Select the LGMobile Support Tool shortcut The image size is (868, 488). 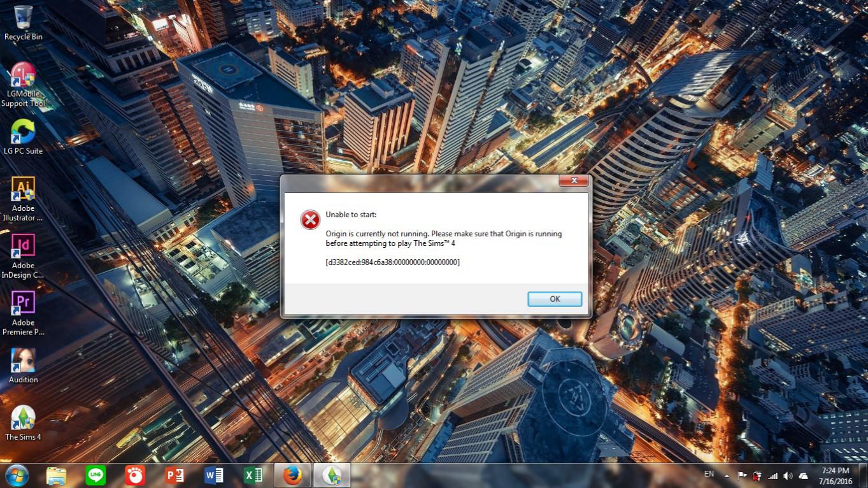24,85
